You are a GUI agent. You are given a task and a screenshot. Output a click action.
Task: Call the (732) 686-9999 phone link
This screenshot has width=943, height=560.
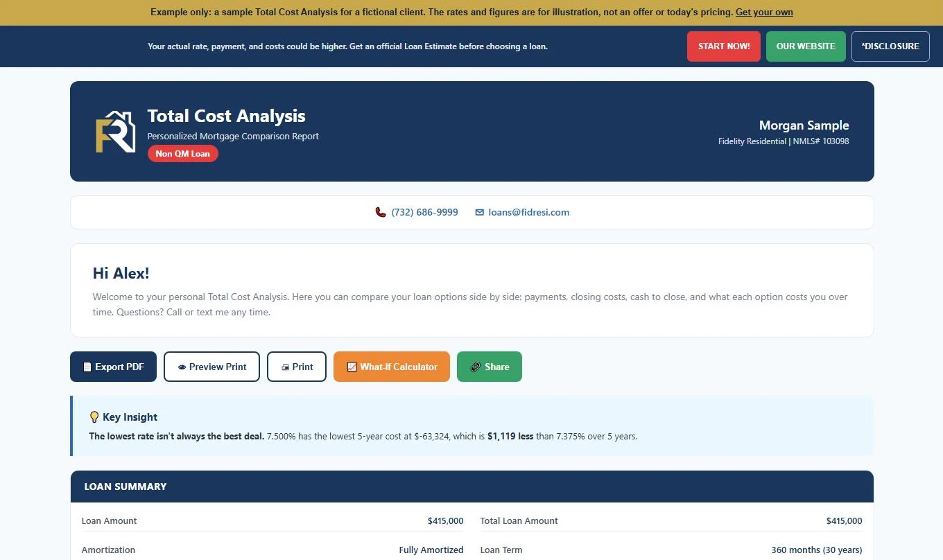pos(424,212)
